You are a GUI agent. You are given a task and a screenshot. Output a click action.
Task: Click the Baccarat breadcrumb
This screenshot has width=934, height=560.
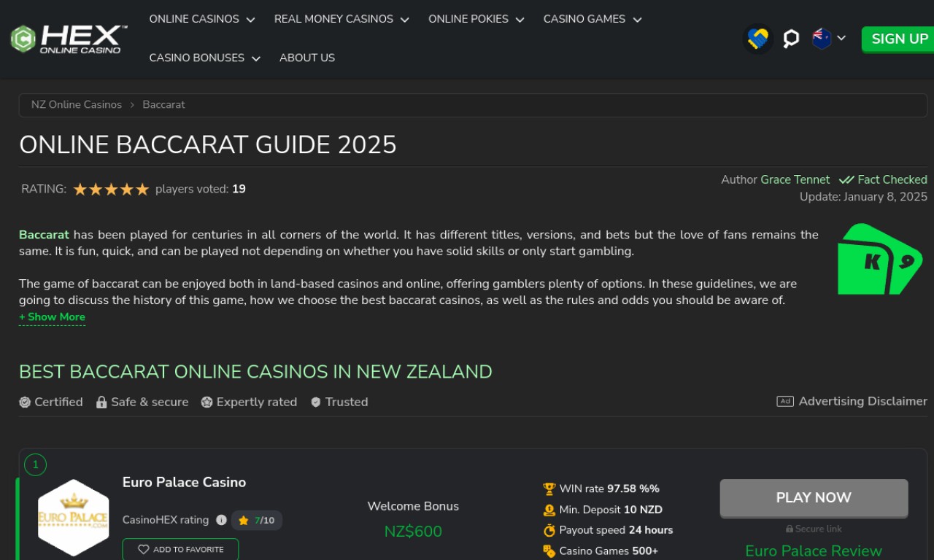coord(163,104)
